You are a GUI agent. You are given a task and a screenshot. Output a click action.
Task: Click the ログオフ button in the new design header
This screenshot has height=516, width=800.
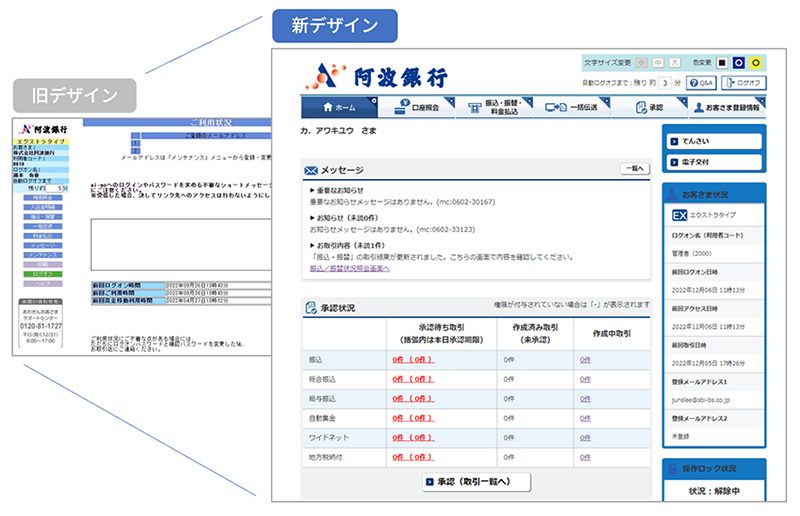coord(743,83)
